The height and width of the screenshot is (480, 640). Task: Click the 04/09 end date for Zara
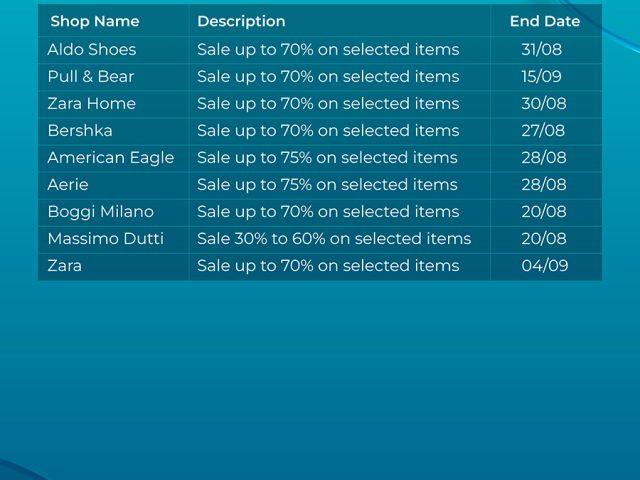point(545,266)
